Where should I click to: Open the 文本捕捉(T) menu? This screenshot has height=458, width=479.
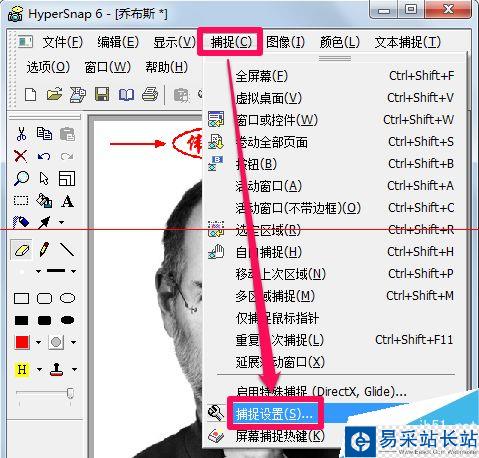click(x=407, y=42)
